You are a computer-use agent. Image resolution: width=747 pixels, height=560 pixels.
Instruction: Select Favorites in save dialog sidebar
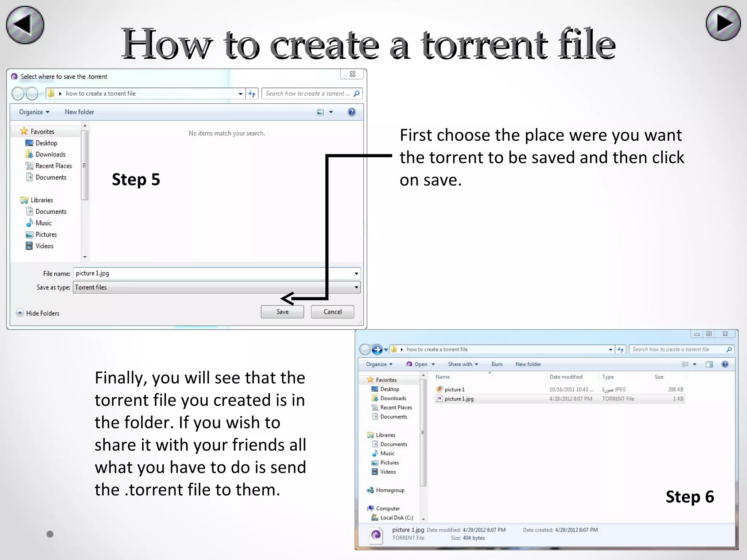[42, 131]
